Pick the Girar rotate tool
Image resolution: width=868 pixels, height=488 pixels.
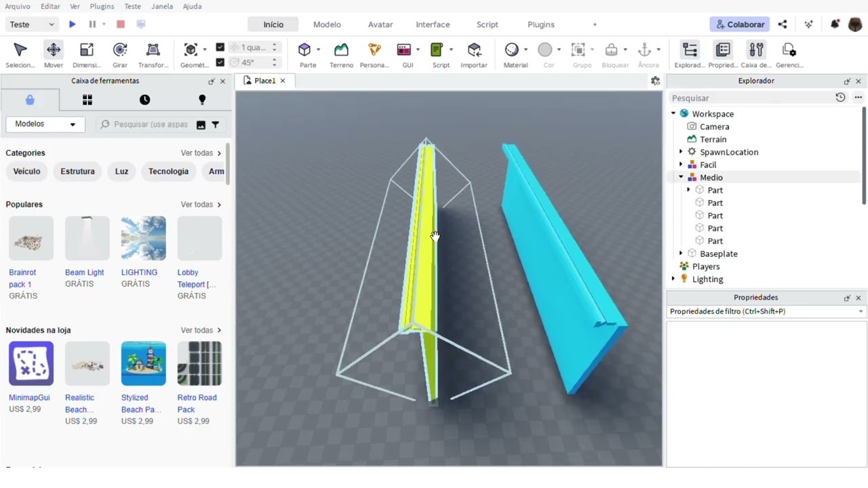[x=120, y=54]
